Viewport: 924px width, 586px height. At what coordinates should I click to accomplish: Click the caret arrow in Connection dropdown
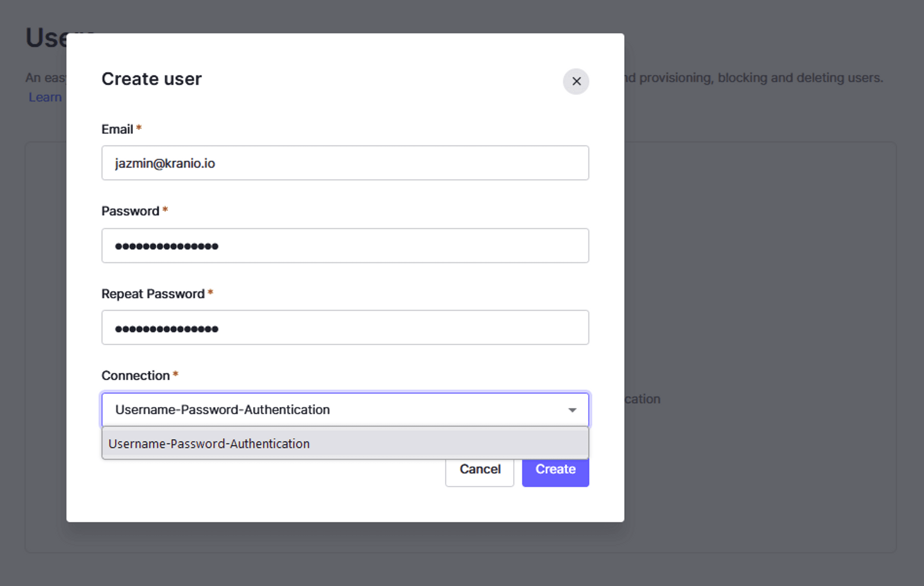(x=572, y=410)
